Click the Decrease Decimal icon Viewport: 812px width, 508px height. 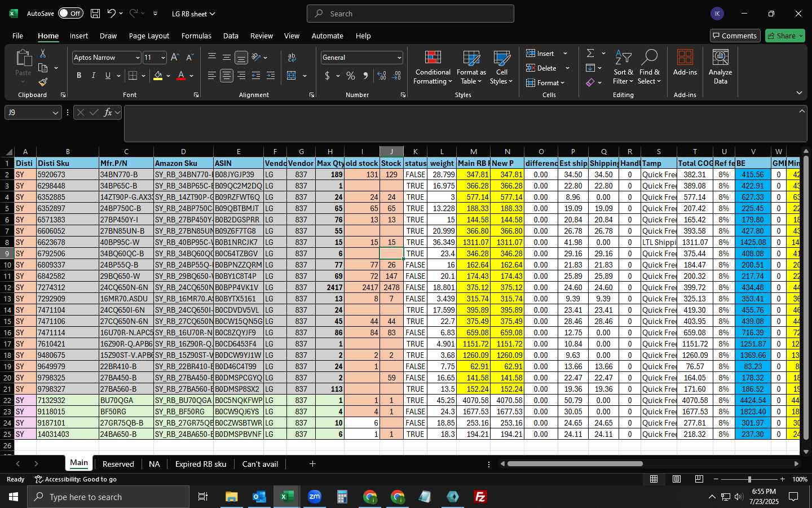396,76
